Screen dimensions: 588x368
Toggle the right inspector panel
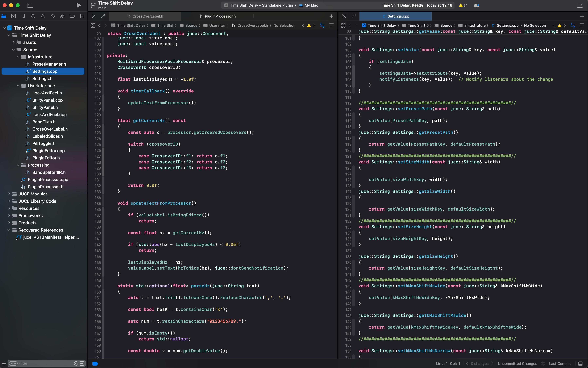pyautogui.click(x=580, y=5)
